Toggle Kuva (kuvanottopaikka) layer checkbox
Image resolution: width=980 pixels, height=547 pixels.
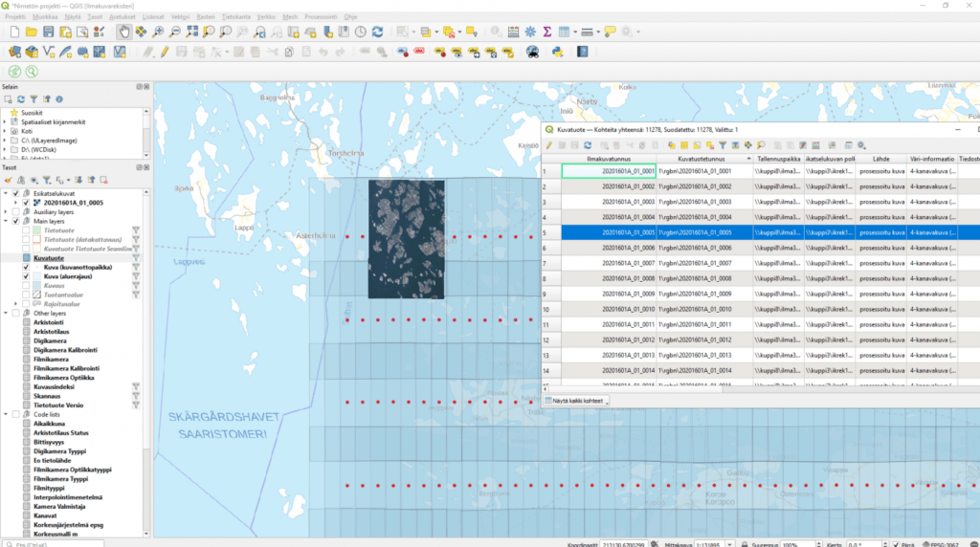point(27,268)
